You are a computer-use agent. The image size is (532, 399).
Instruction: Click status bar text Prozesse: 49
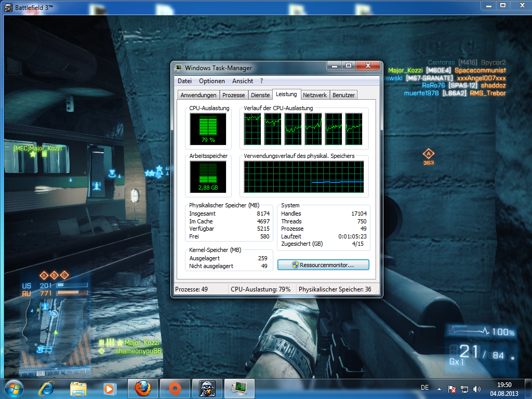pos(191,289)
